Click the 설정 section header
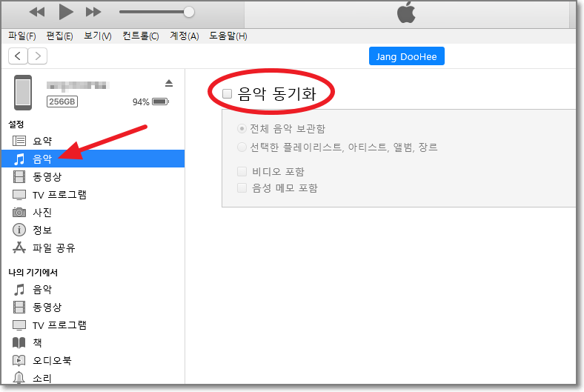Image resolution: width=584 pixels, height=392 pixels. pyautogui.click(x=16, y=124)
